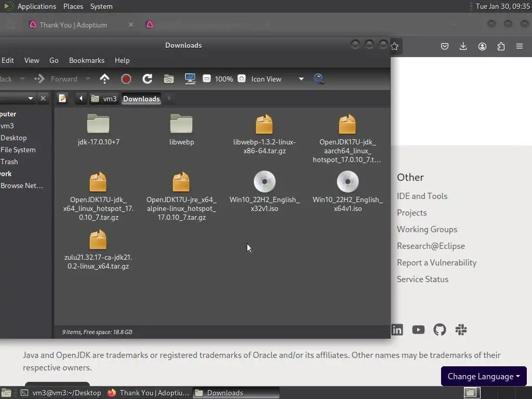Open the Back history dropdown arrow
The width and height of the screenshot is (532, 399).
coord(22,79)
